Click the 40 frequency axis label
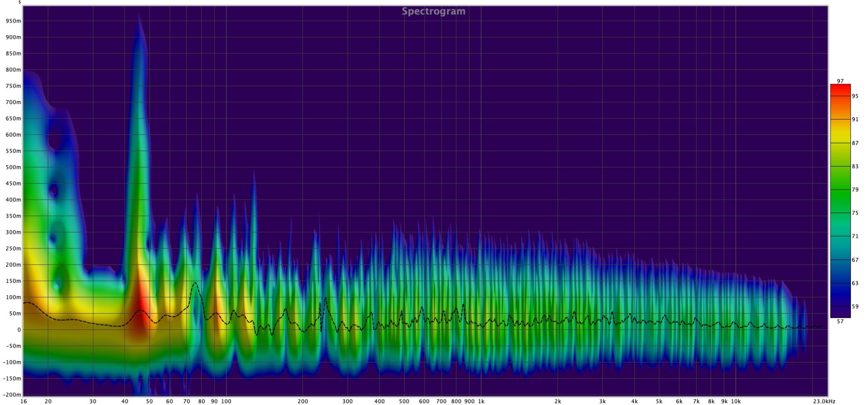This screenshot has width=868, height=405. pyautogui.click(x=125, y=401)
